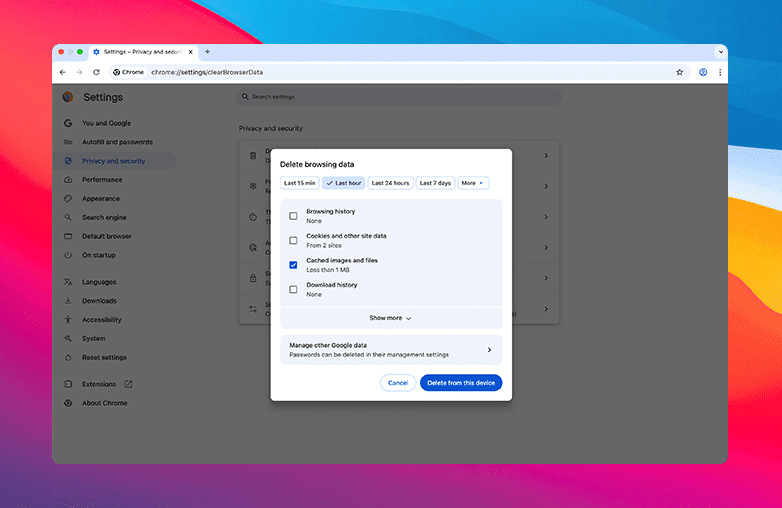This screenshot has height=508, width=782.
Task: Select Privacy and security in sidebar
Action: (115, 161)
